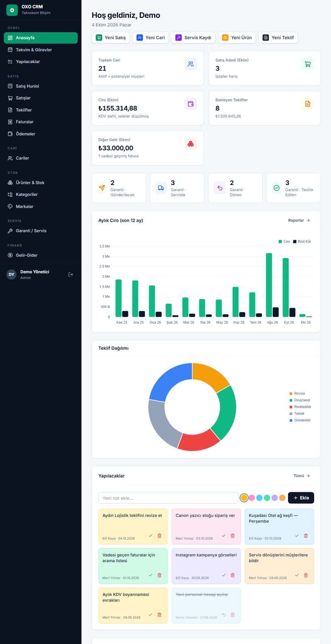
Task: Click the document icon on Bekleyen Teklifler card
Action: pos(307,104)
